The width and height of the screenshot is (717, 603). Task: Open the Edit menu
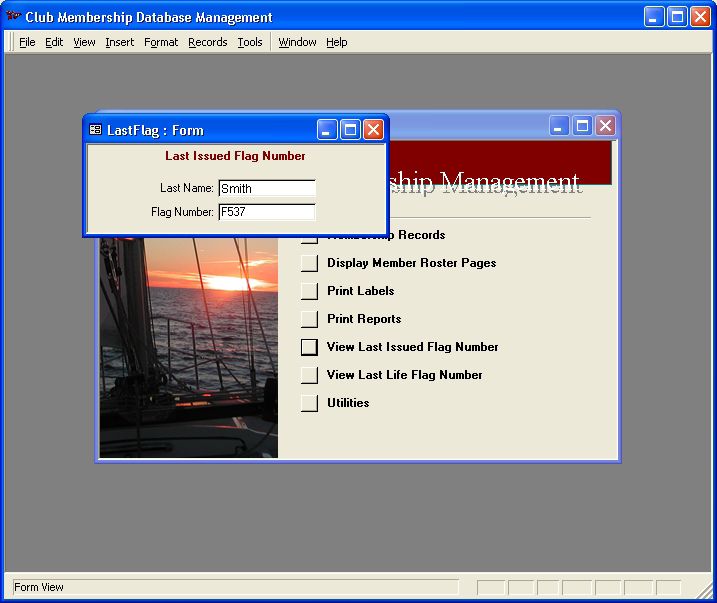coord(54,42)
